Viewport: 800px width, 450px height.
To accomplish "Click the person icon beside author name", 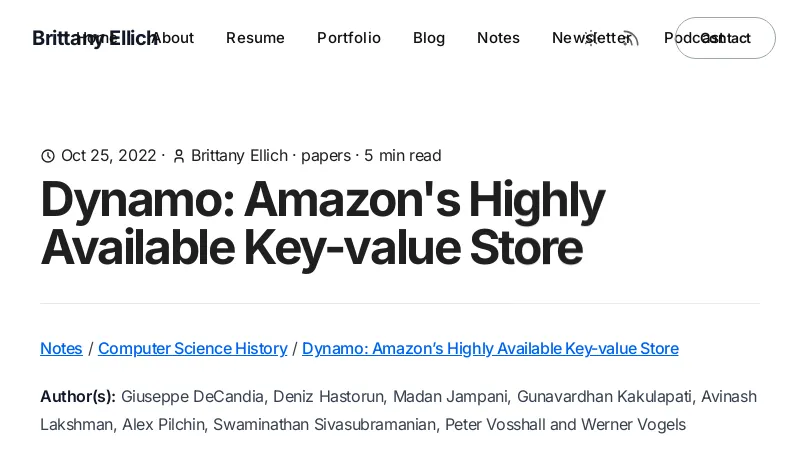I will click(x=179, y=156).
